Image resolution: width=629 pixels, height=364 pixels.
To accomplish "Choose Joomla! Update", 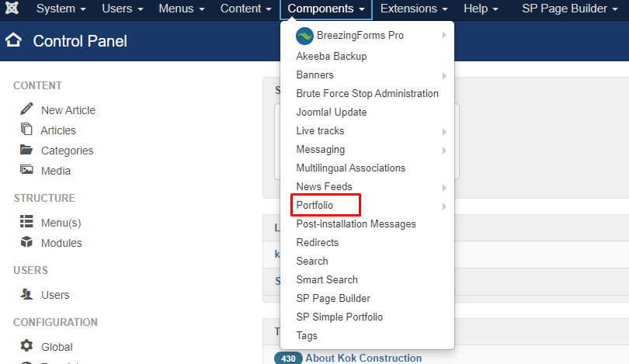I will (332, 113).
